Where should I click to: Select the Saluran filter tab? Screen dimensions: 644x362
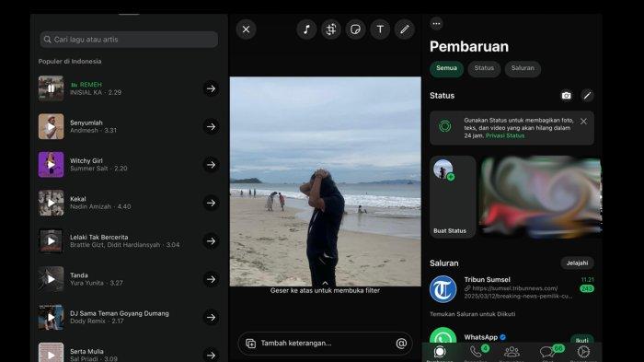click(x=523, y=68)
